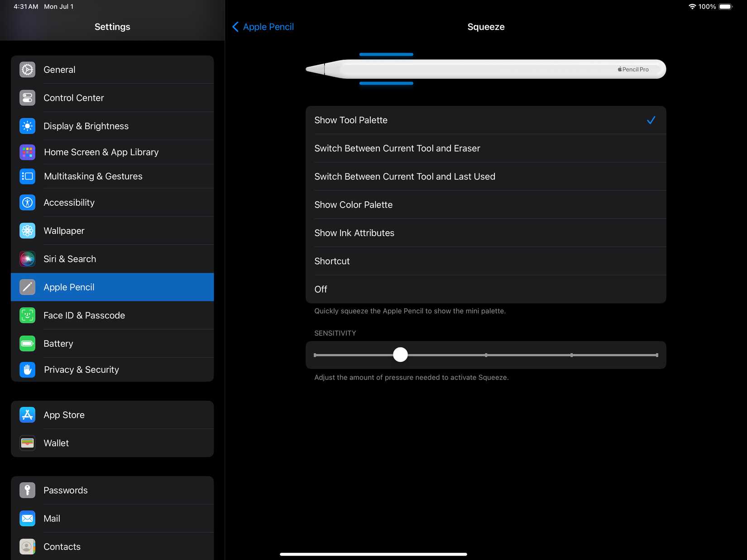
Task: Open Display & Brightness settings
Action: [112, 126]
